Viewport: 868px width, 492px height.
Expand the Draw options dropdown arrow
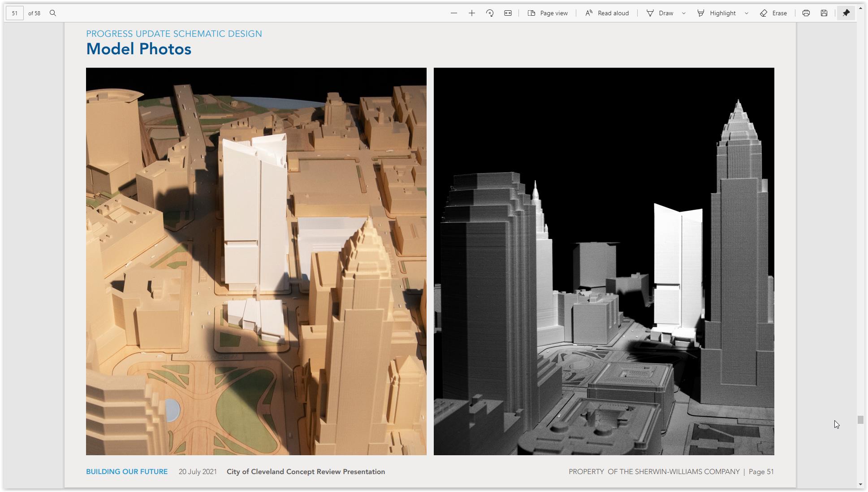point(684,13)
